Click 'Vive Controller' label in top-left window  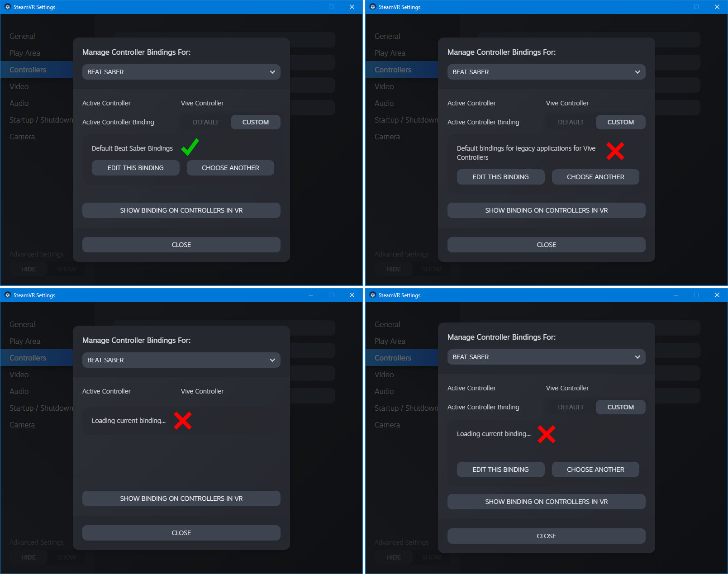202,103
